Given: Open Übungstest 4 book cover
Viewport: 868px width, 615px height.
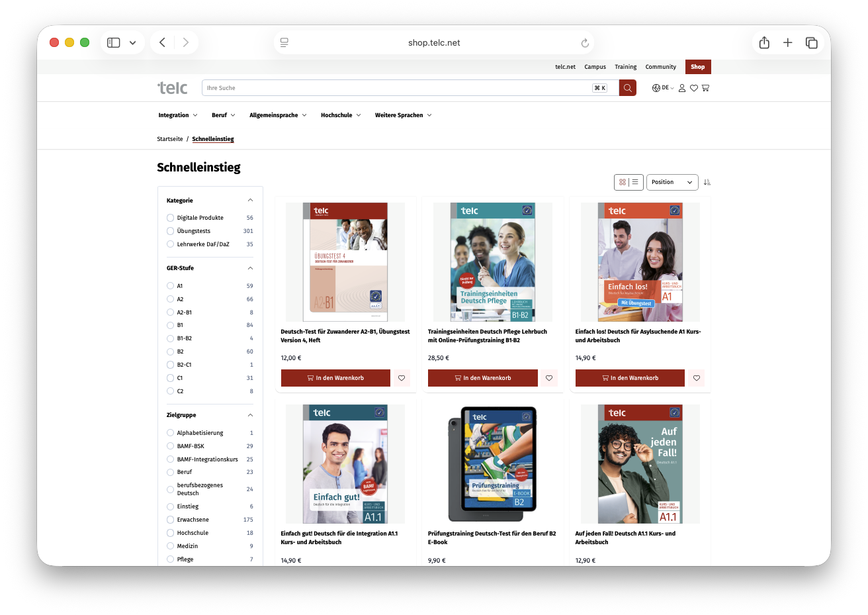Looking at the screenshot, I should click(345, 262).
